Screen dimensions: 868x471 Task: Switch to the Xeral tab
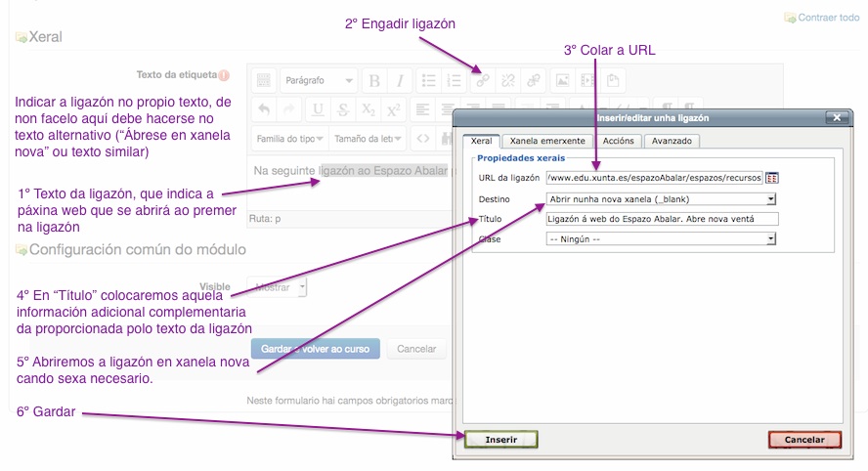point(481,141)
